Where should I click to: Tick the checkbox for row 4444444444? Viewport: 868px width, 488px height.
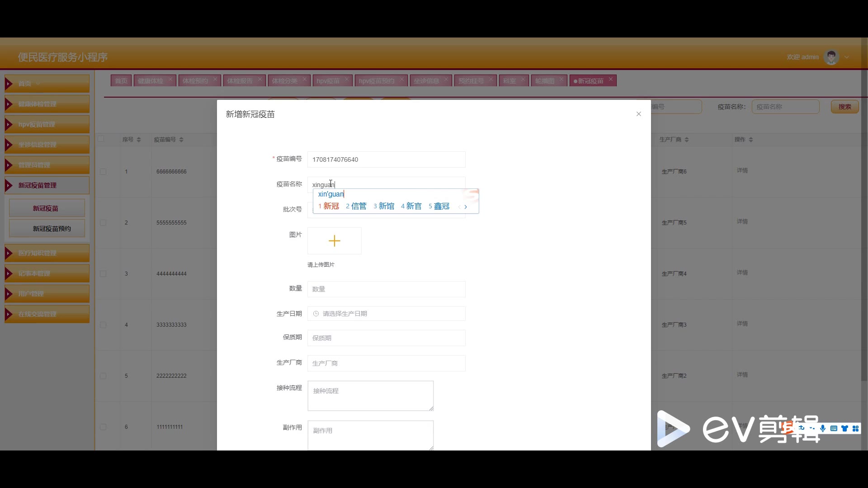coord(103,274)
